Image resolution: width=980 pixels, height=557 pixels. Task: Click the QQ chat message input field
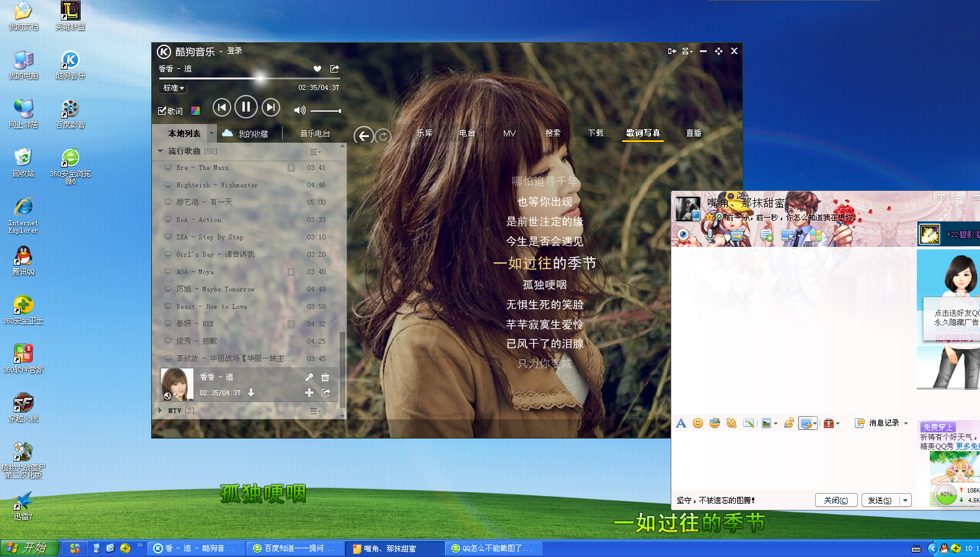pyautogui.click(x=792, y=461)
